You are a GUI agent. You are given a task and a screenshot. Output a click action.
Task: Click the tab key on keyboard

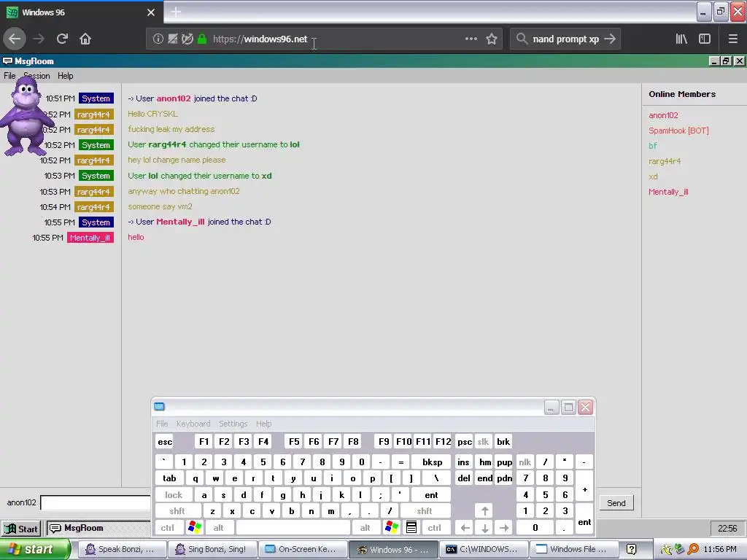click(169, 478)
